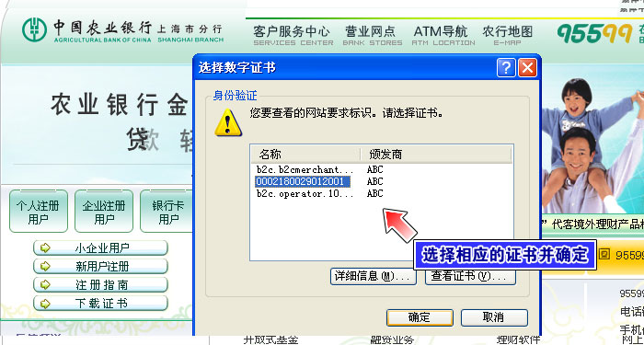The width and height of the screenshot is (644, 345).
Task: Click arrow icon beside 小企业用户
Action: tap(45, 247)
